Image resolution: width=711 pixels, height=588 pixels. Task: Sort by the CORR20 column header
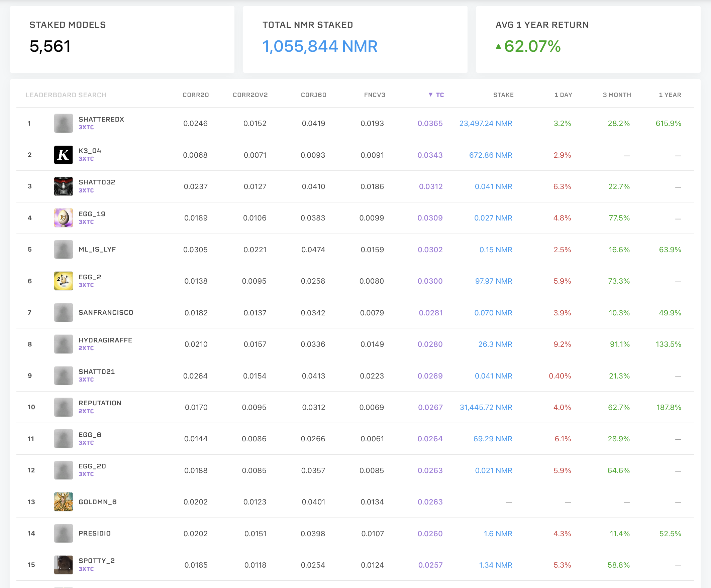[195, 95]
